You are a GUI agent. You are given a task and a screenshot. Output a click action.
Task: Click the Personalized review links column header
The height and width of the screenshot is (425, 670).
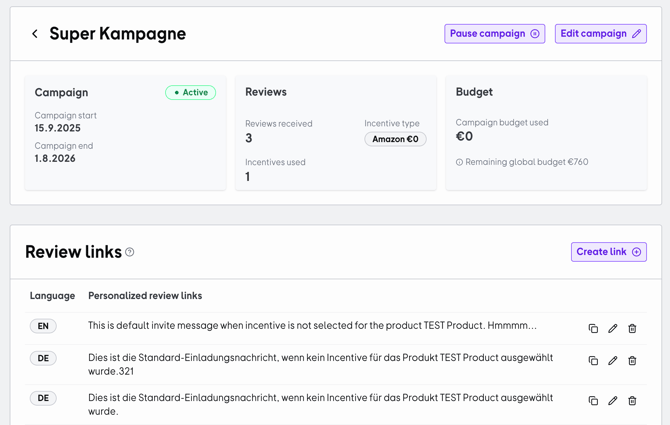coord(145,296)
